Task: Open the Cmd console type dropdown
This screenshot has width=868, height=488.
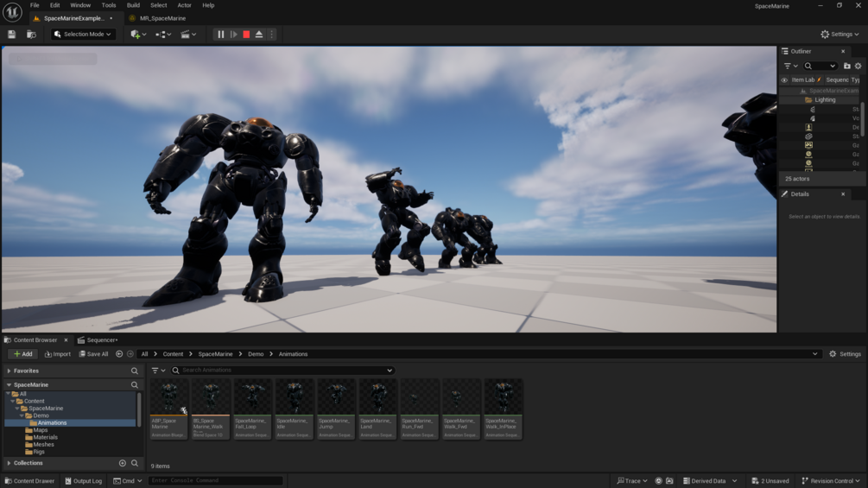Action: pos(128,481)
